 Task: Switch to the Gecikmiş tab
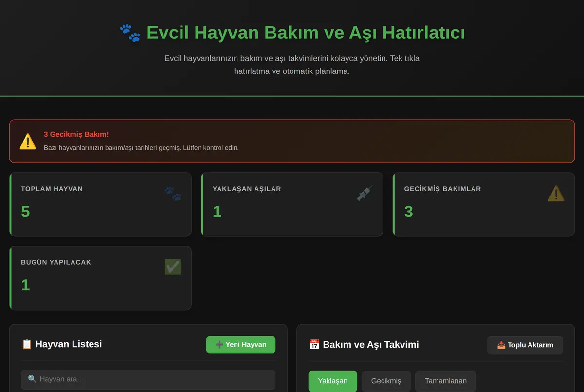coord(386,381)
